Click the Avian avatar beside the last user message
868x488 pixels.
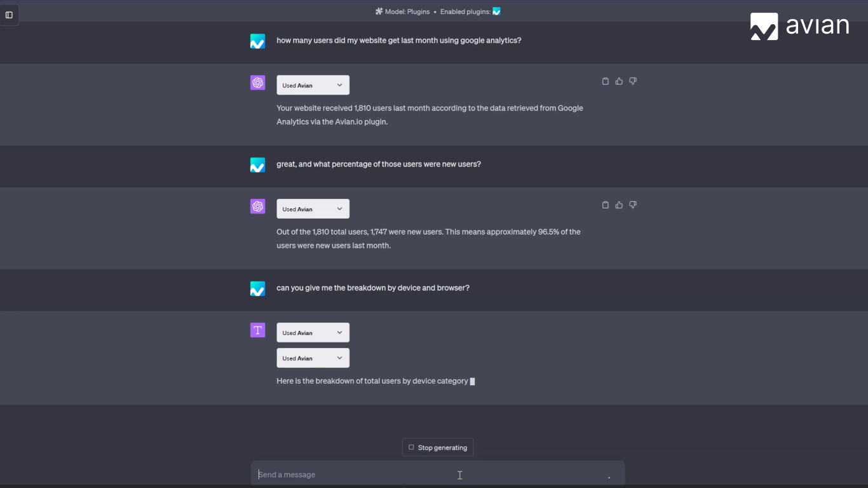click(257, 288)
